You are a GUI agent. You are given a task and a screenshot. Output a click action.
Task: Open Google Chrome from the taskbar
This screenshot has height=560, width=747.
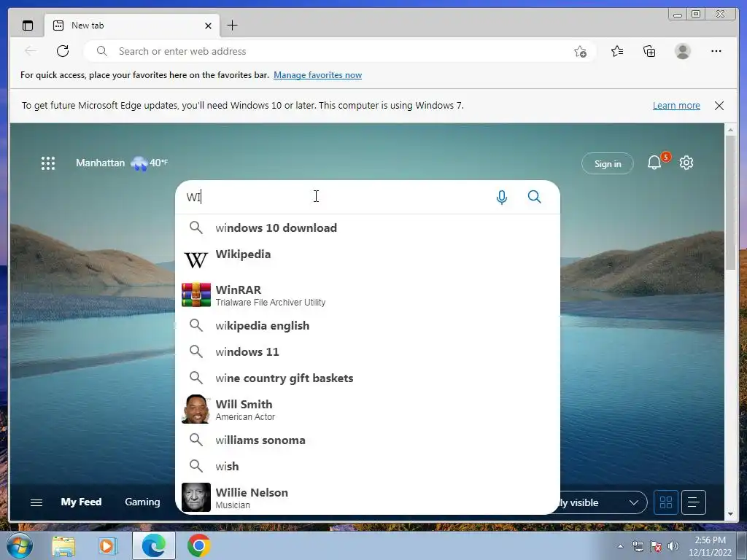(x=199, y=545)
